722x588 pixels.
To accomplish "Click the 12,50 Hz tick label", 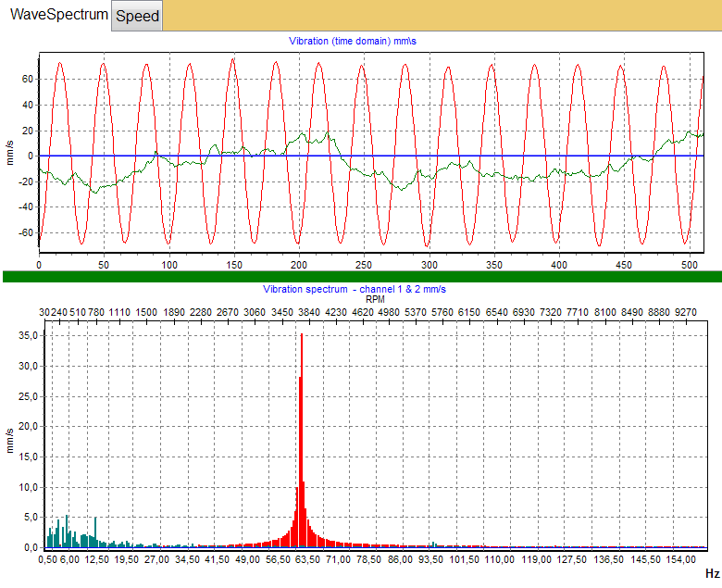I will [96, 560].
